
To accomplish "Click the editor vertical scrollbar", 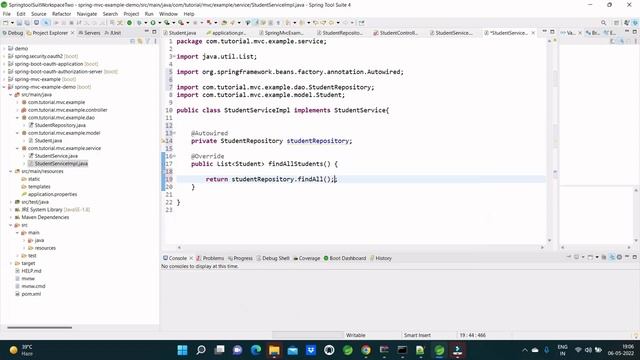I will point(549,140).
